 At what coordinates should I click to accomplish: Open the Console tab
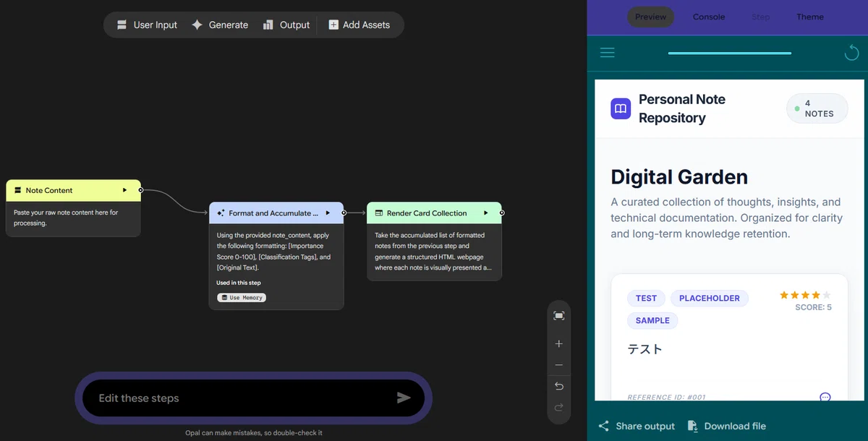[x=709, y=17]
